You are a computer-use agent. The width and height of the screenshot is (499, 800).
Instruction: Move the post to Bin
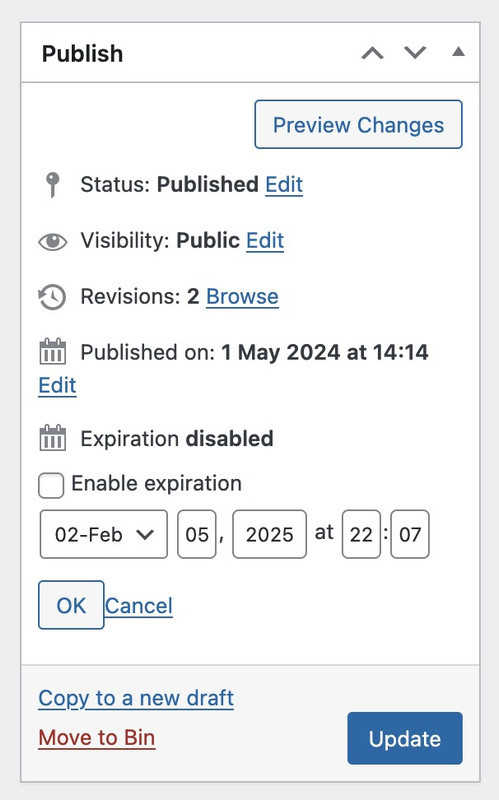97,738
